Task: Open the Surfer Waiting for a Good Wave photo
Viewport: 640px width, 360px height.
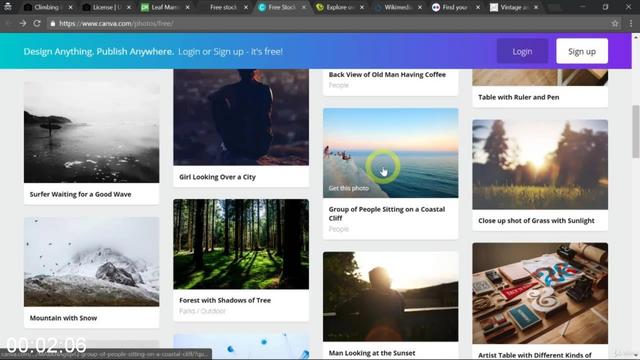Action: 91,132
